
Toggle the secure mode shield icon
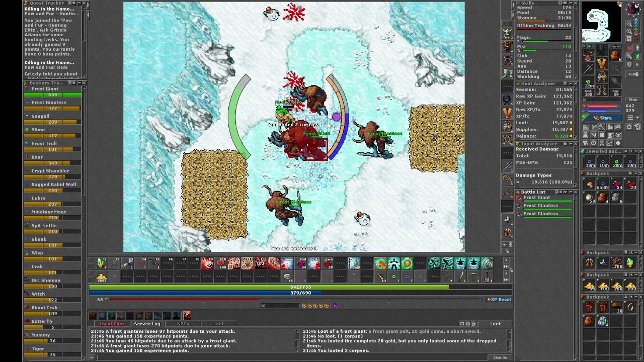tap(629, 64)
